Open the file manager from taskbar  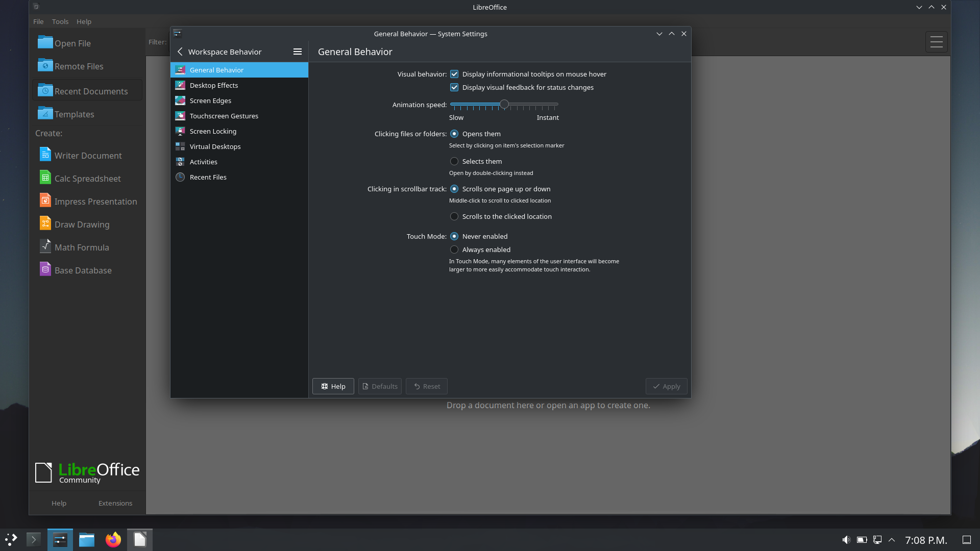coord(87,540)
